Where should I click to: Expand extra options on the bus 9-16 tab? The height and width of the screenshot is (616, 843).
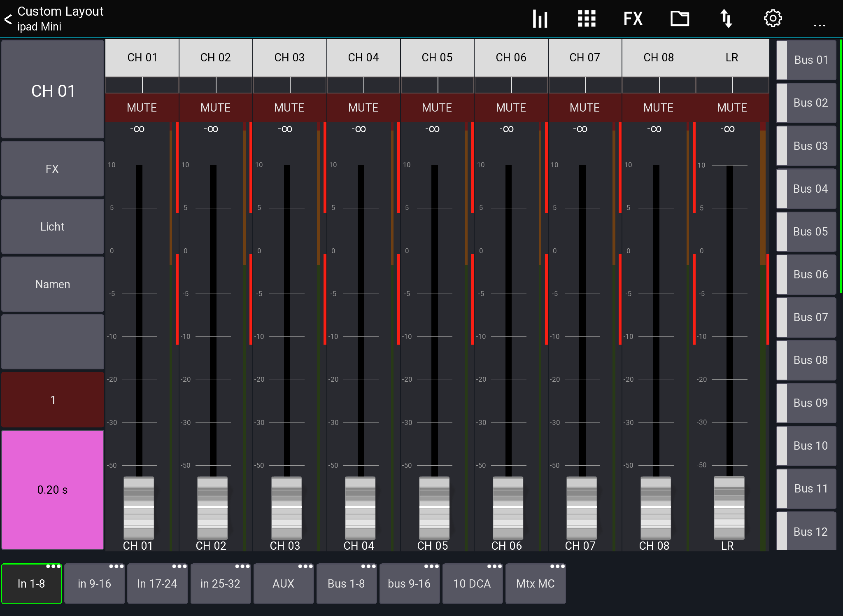pos(431,567)
